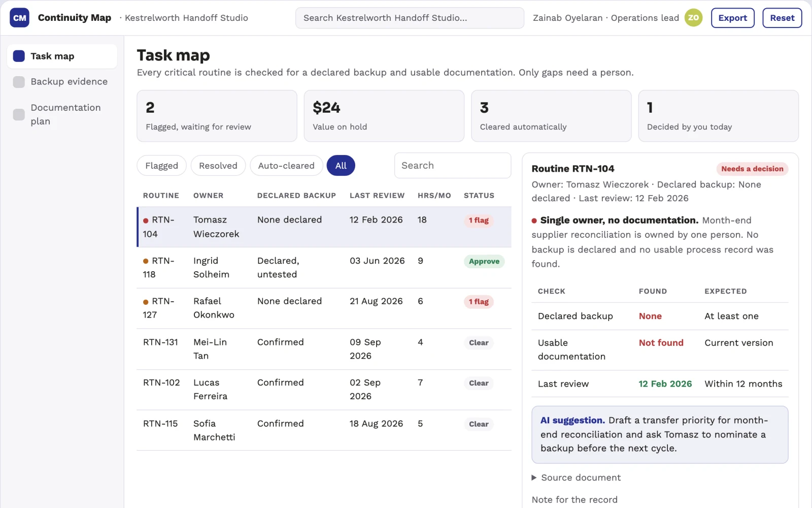Click the Reset button
Image resolution: width=812 pixels, height=508 pixels.
click(x=782, y=18)
